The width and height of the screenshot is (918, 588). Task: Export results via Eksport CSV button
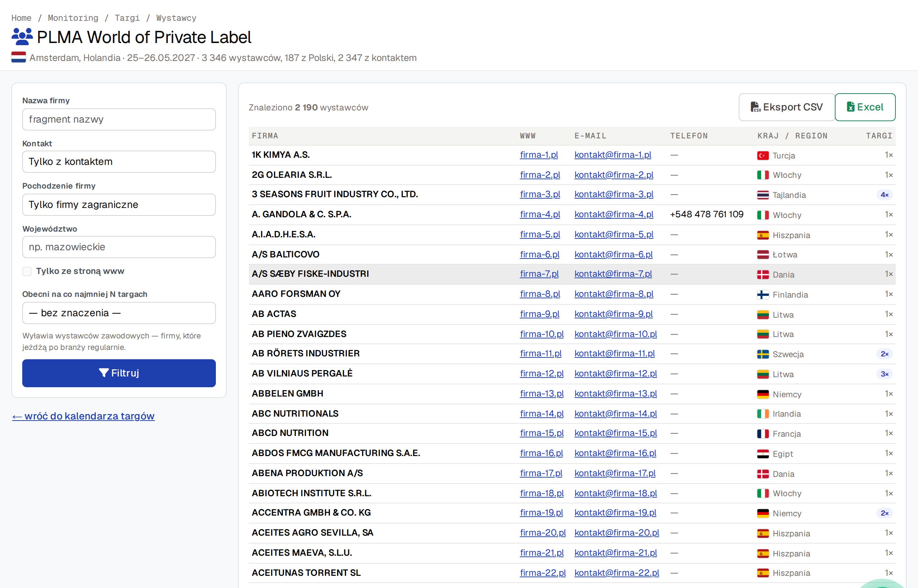tap(787, 107)
